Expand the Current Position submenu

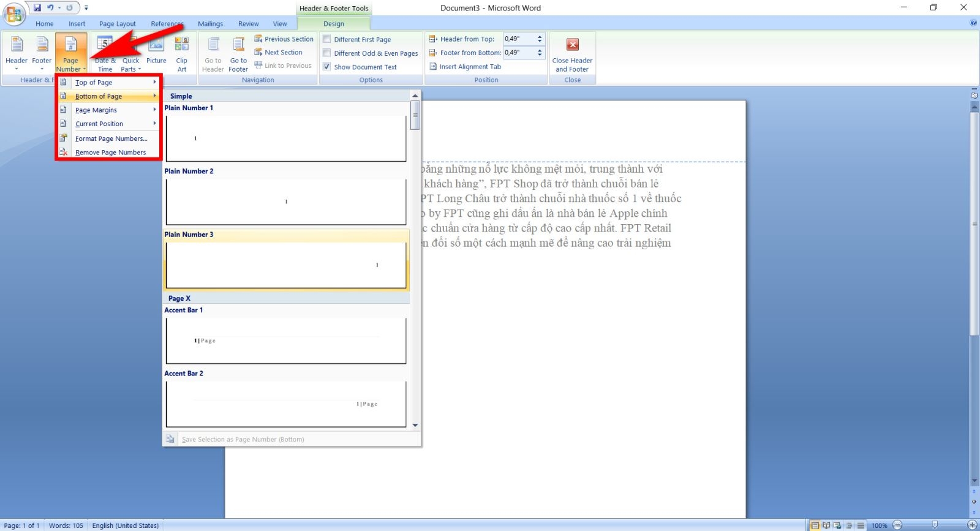(x=108, y=124)
